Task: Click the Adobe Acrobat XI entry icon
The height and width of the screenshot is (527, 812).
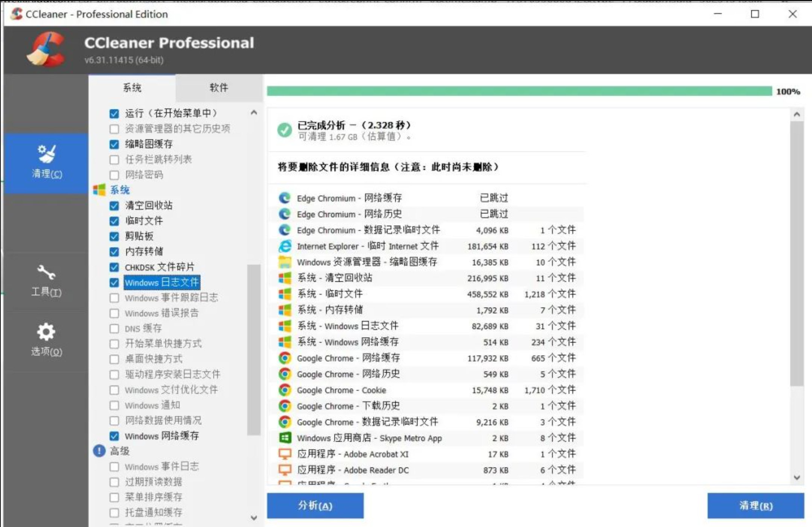Action: [284, 454]
